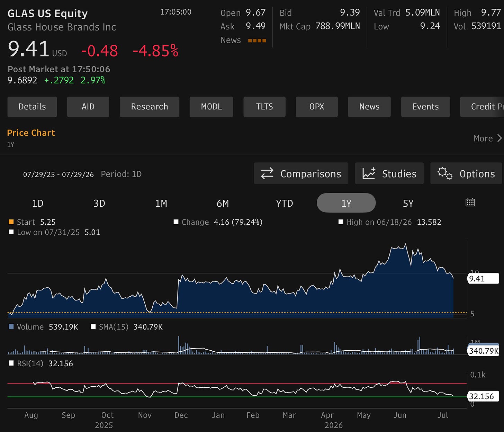This screenshot has height=432, width=504.
Task: Open the OPX options button
Action: (317, 107)
